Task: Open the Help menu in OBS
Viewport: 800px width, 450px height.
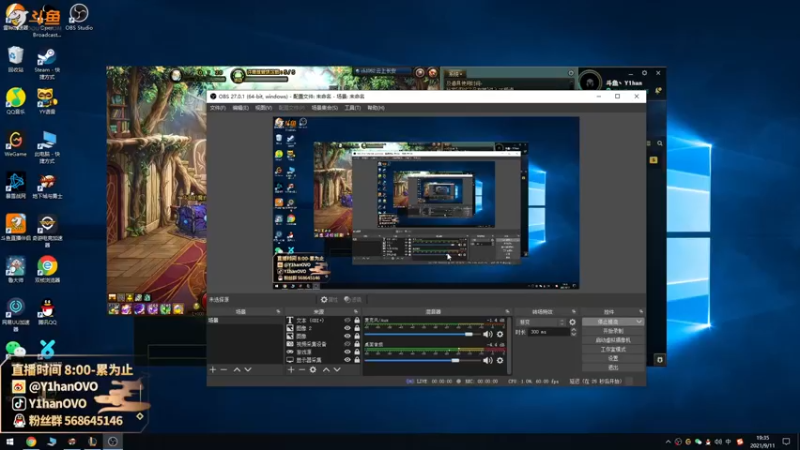Action: pyautogui.click(x=376, y=108)
